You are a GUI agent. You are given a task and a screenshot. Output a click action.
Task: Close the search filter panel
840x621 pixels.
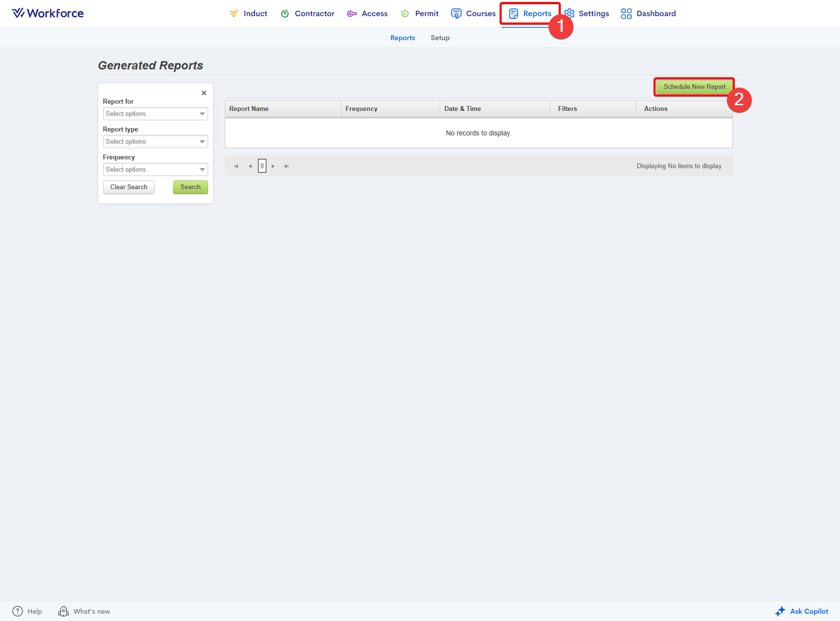tap(204, 93)
